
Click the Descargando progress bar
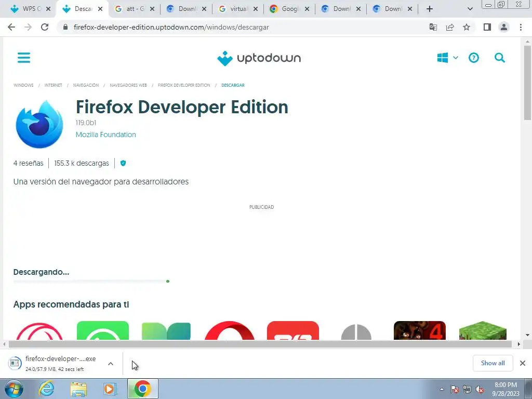pos(91,281)
